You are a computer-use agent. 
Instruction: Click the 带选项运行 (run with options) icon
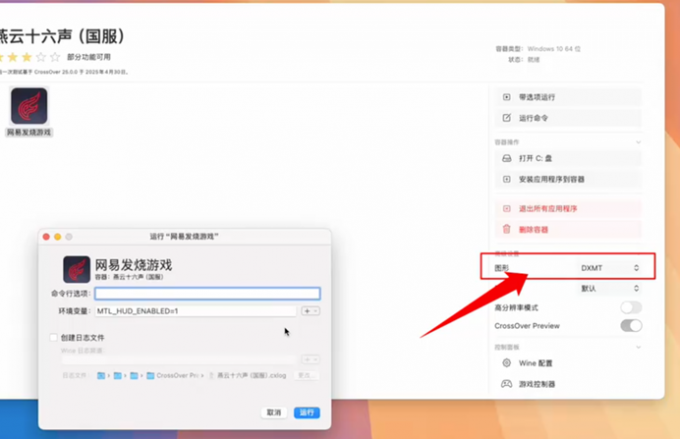(x=506, y=97)
